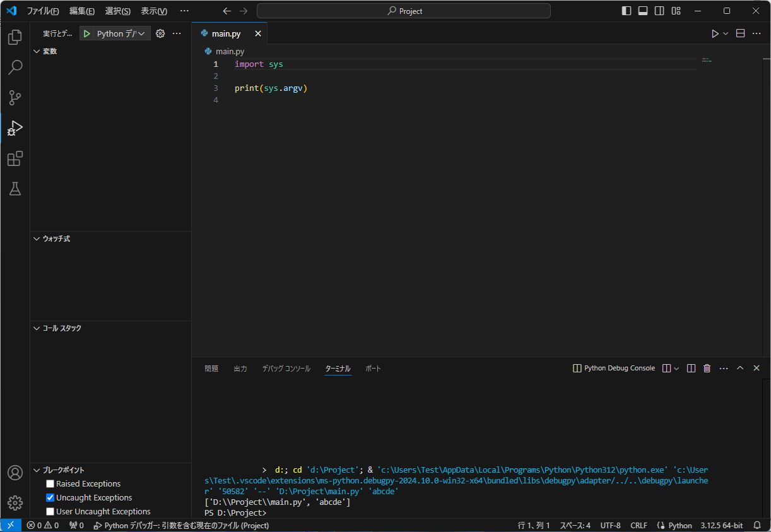Show more menu items ellipsis

[184, 11]
